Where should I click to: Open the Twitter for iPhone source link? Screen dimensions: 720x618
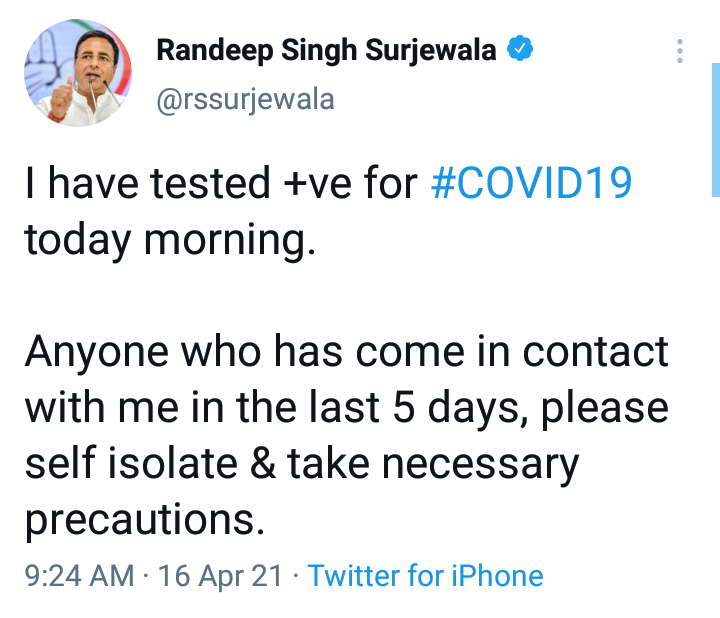(x=425, y=575)
